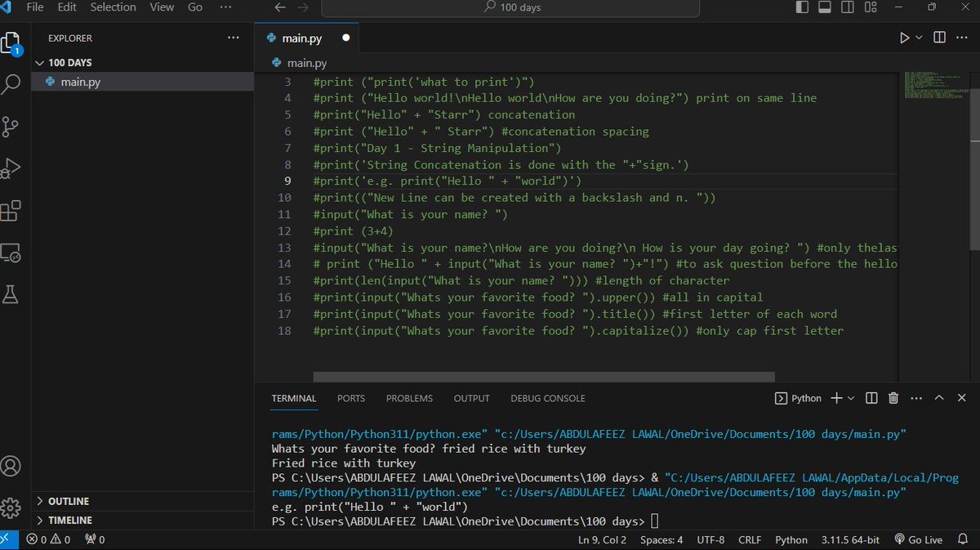Open Explorer Views and More Actions ellipsis
980x550 pixels.
(x=234, y=38)
